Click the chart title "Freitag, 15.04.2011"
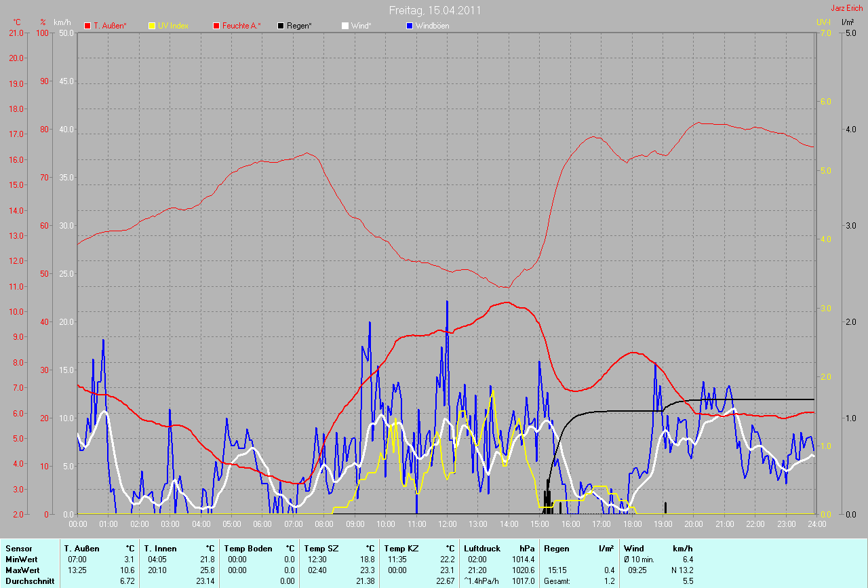868x588 pixels. [x=435, y=10]
